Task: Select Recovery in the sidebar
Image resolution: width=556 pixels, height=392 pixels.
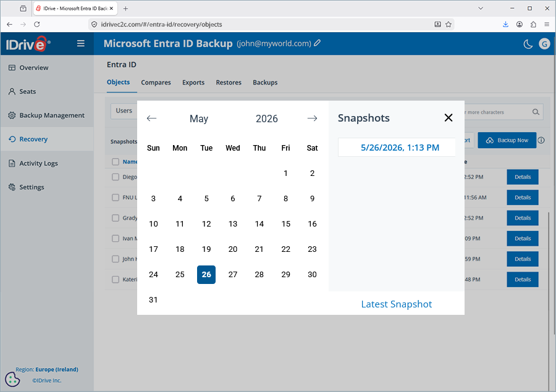Action: (x=47, y=139)
